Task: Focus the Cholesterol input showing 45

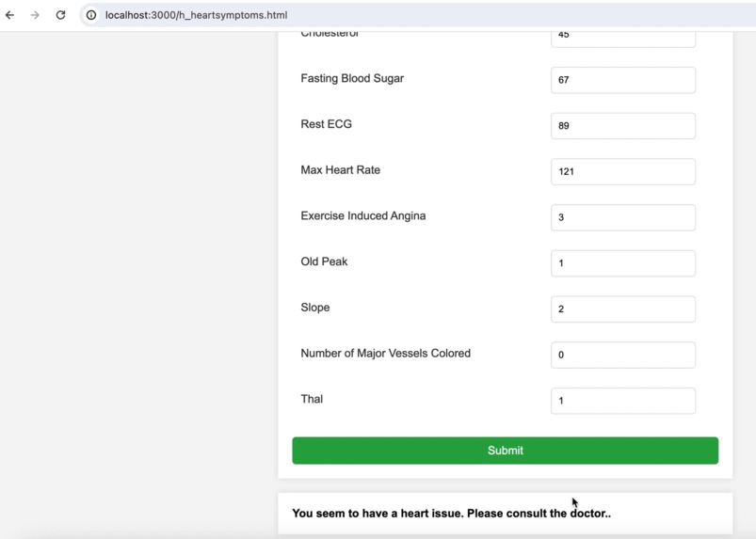Action: tap(623, 39)
